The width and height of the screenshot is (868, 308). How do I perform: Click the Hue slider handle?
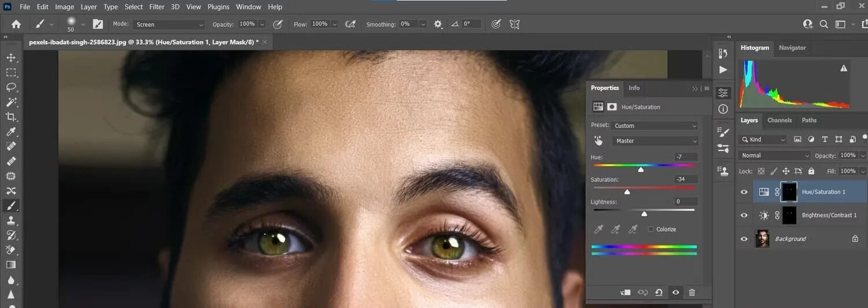pos(641,169)
